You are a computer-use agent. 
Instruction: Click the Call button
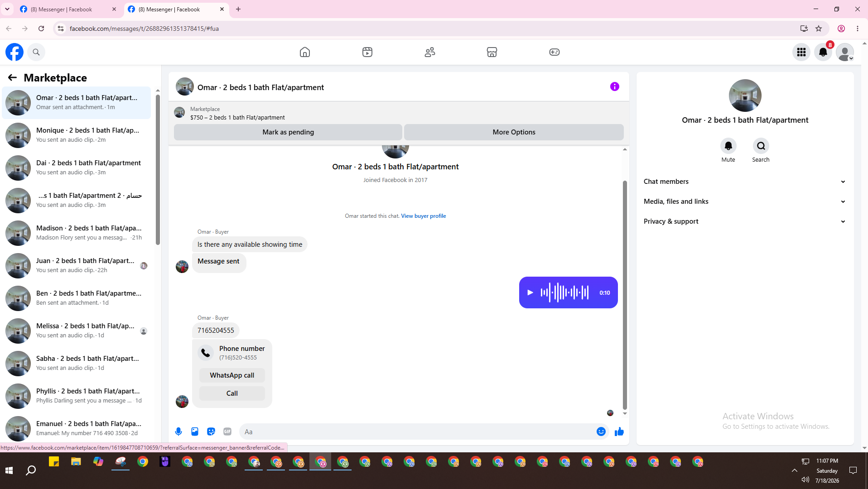pyautogui.click(x=232, y=393)
